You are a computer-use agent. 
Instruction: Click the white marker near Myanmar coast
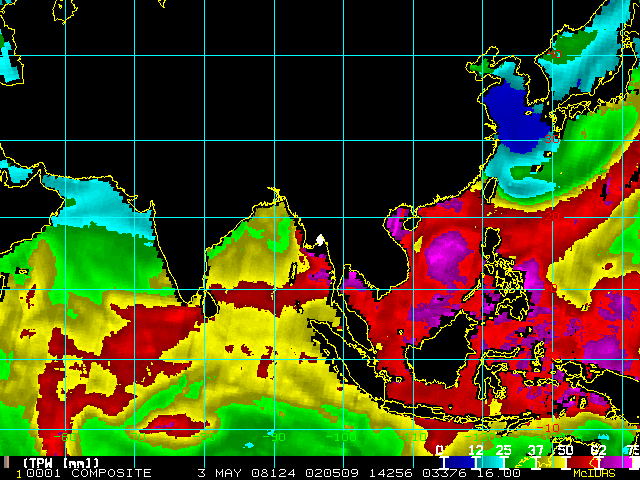(x=320, y=240)
